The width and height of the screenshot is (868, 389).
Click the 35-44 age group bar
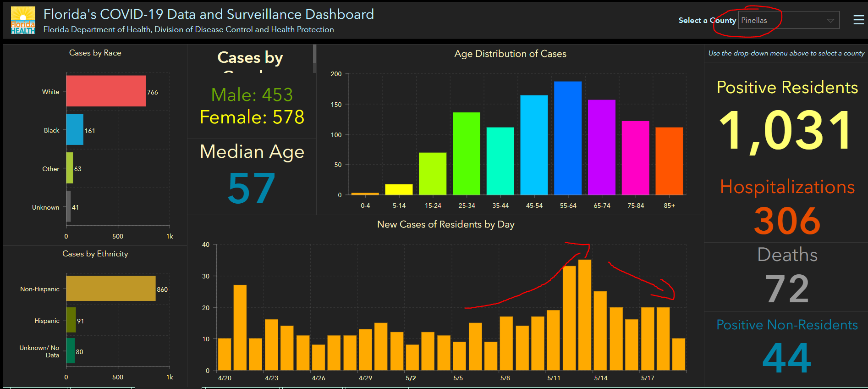pos(500,161)
